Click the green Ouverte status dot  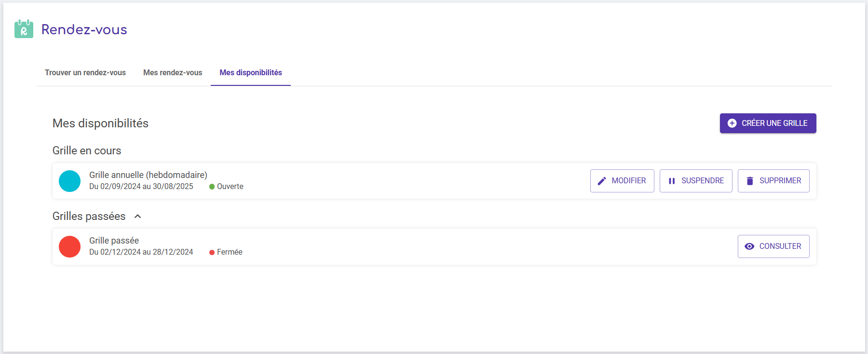[x=212, y=187]
